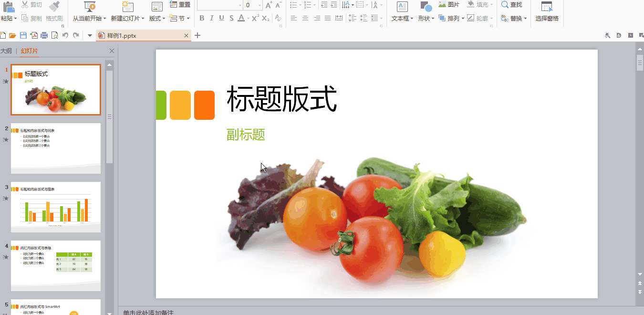
Task: Click the Reset (重置) button
Action: [180, 5]
